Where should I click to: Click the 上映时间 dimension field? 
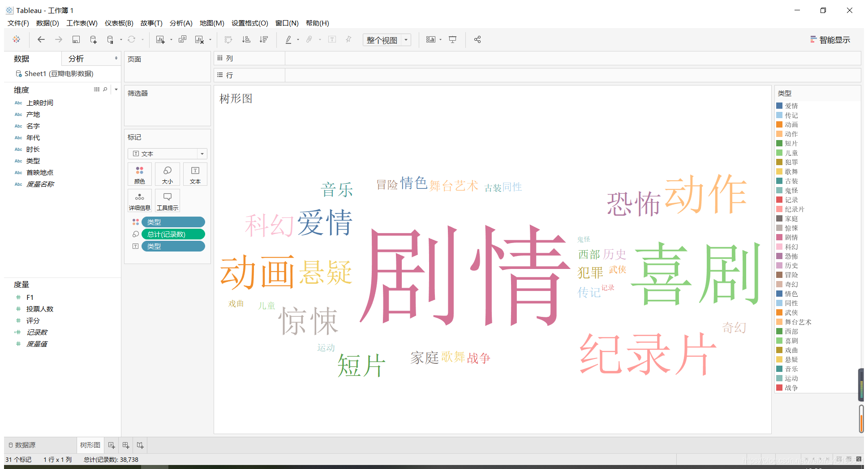[x=40, y=103]
